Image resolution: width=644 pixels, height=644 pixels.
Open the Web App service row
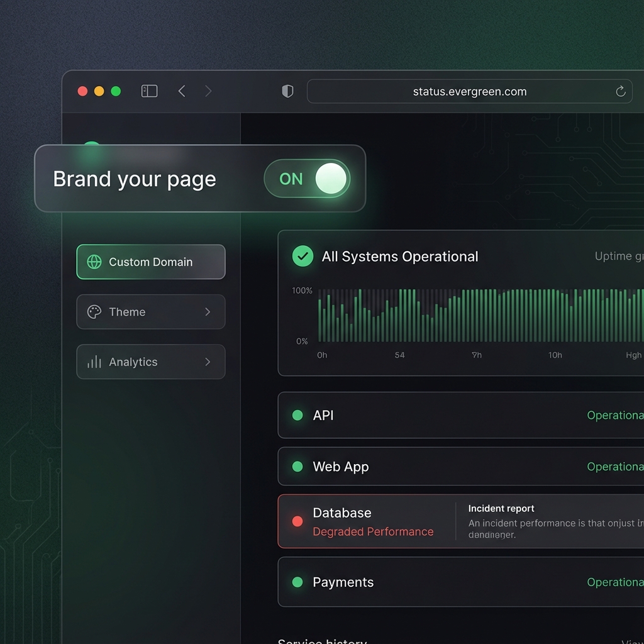460,467
